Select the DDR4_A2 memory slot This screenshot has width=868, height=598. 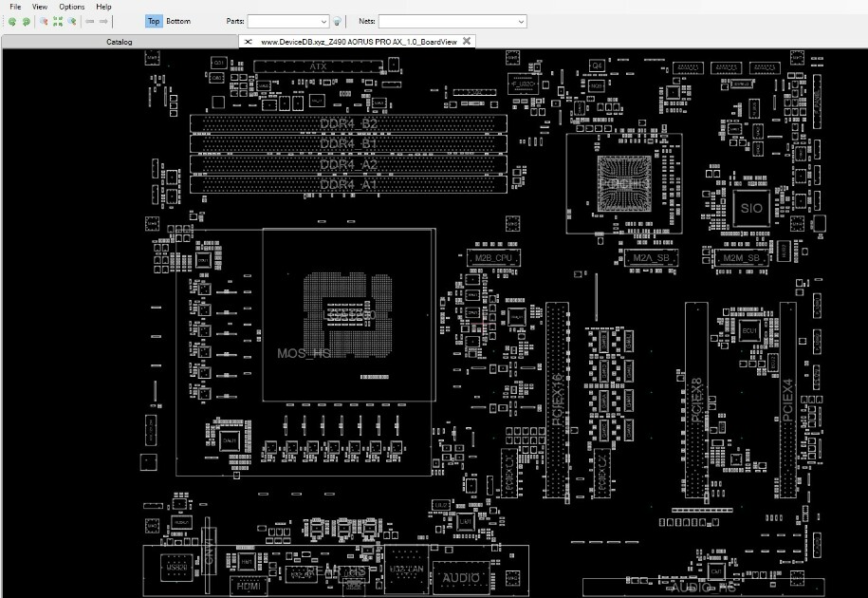click(x=348, y=164)
